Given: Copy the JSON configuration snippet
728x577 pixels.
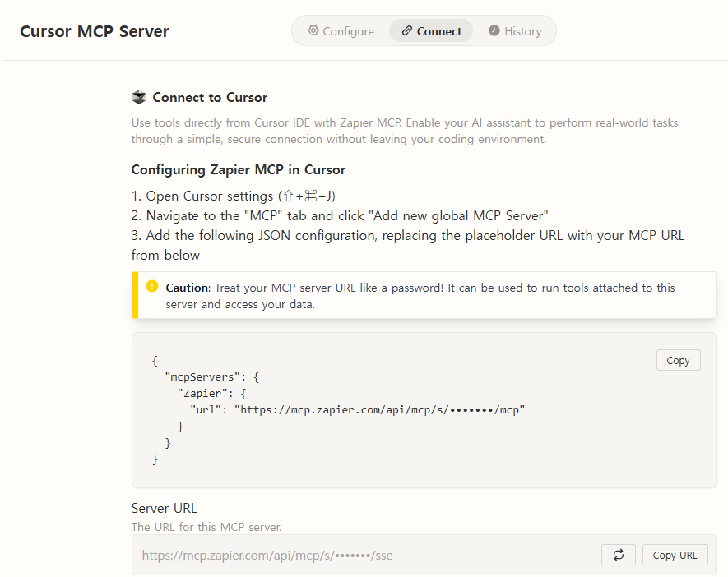Looking at the screenshot, I should [678, 360].
